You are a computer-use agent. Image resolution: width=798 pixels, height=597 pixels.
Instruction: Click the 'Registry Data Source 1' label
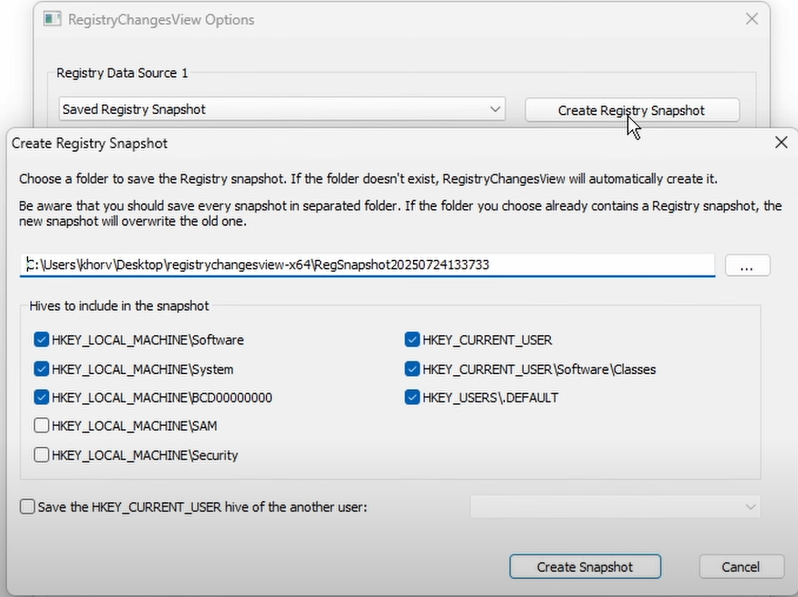point(122,73)
